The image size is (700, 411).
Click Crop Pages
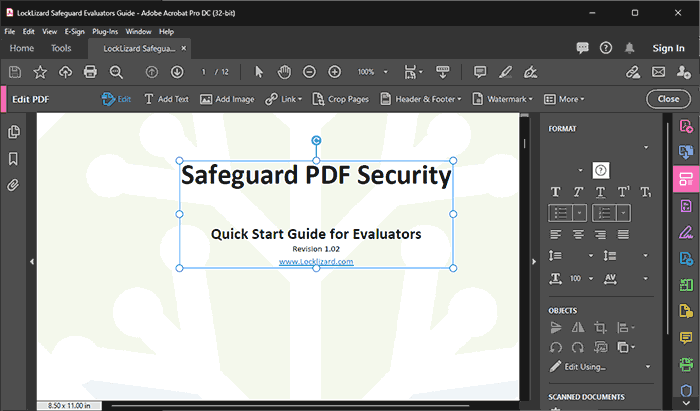coord(341,99)
